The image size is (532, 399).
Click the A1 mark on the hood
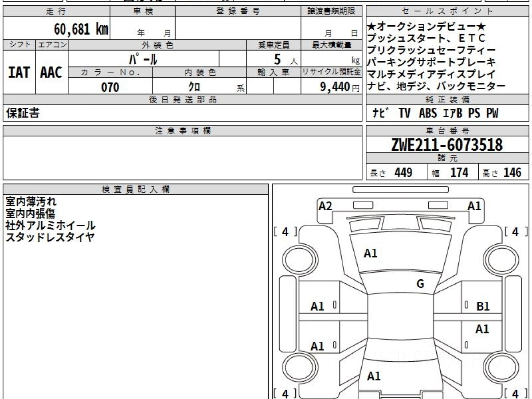pos(371,254)
